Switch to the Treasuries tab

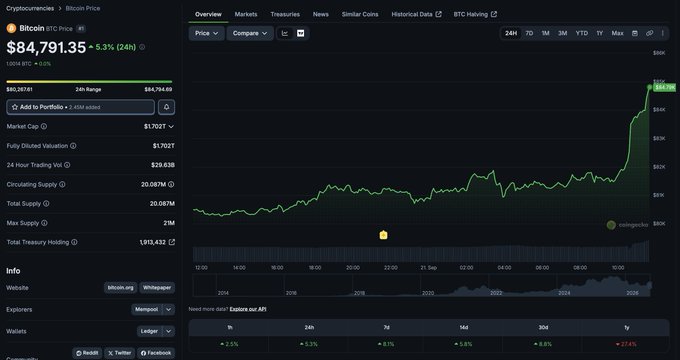click(285, 14)
